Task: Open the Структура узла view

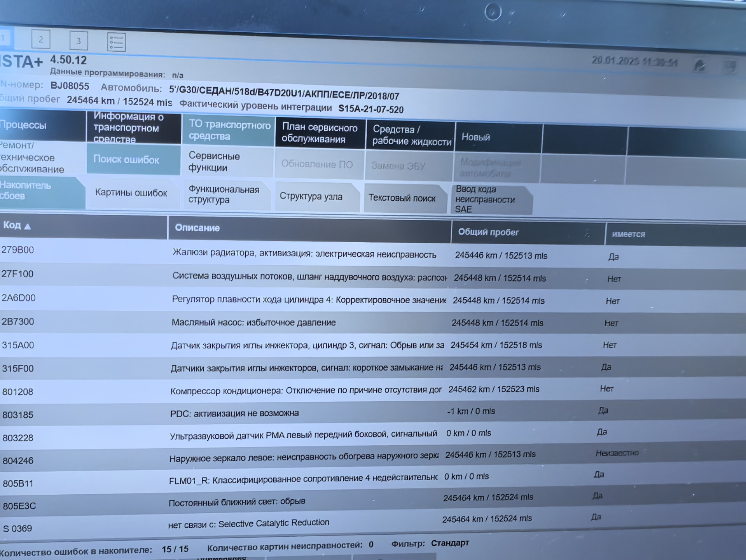Action: coord(311,197)
